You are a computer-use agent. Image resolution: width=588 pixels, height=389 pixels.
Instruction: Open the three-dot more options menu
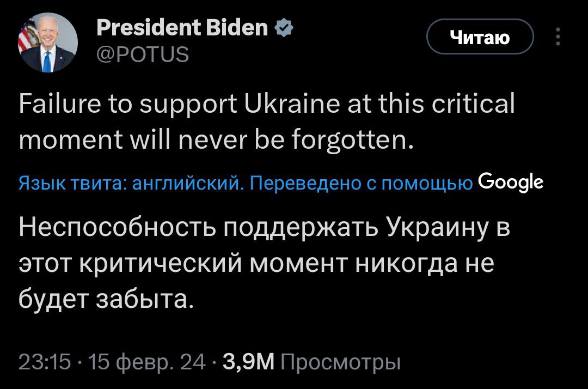pyautogui.click(x=558, y=37)
